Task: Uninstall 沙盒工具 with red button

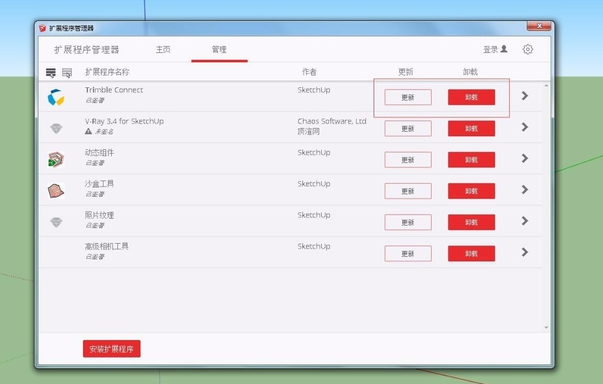Action: pyautogui.click(x=471, y=191)
